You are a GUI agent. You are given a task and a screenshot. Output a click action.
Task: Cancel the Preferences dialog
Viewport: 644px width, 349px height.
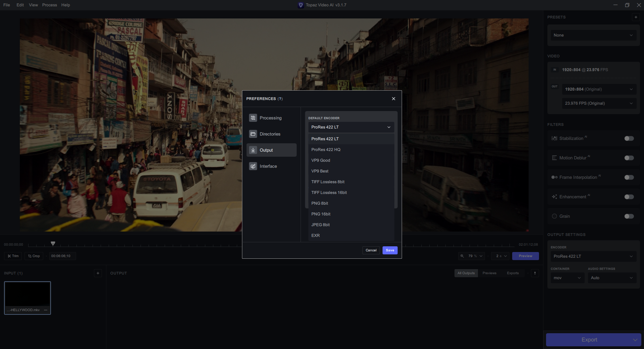[371, 250]
